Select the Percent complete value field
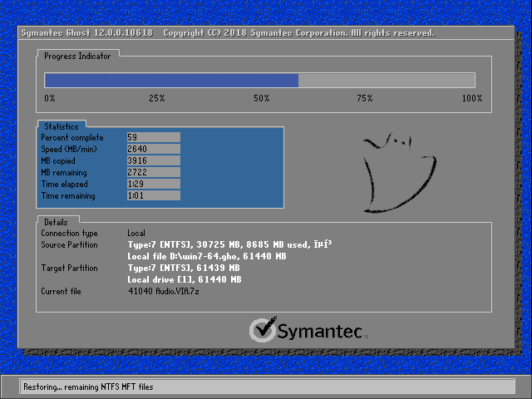The width and height of the screenshot is (532, 399). point(153,137)
